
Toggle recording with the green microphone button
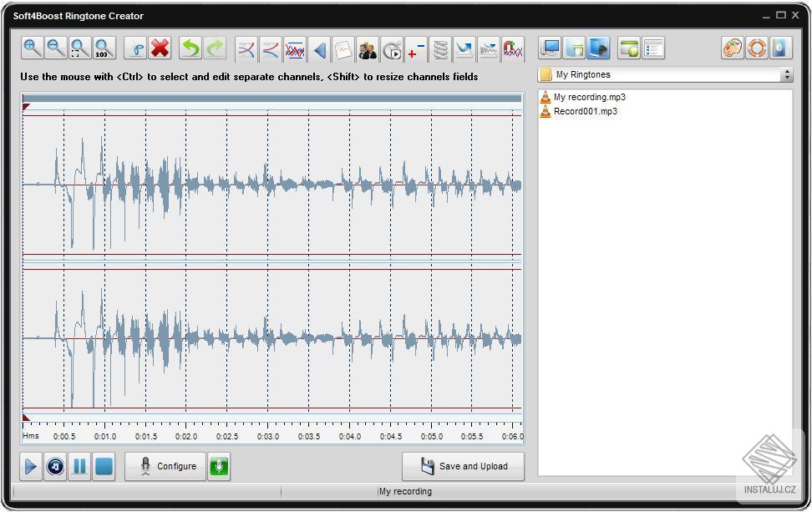click(219, 466)
